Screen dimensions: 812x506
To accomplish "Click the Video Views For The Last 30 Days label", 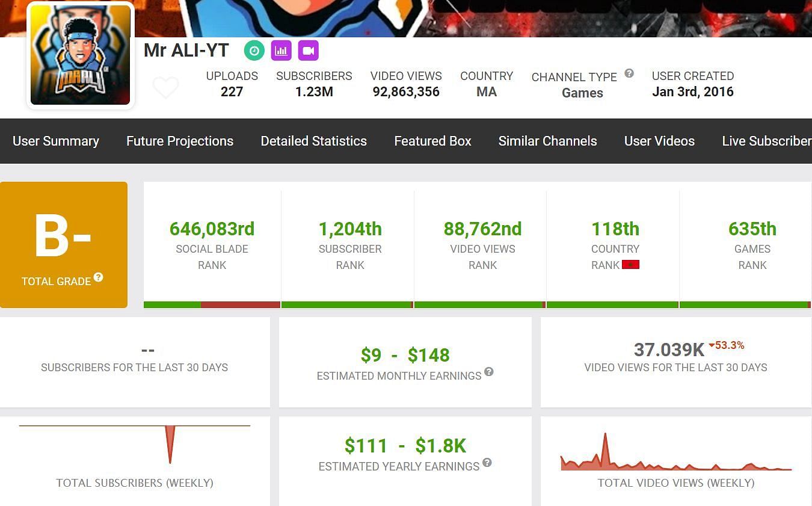I will coord(675,368).
